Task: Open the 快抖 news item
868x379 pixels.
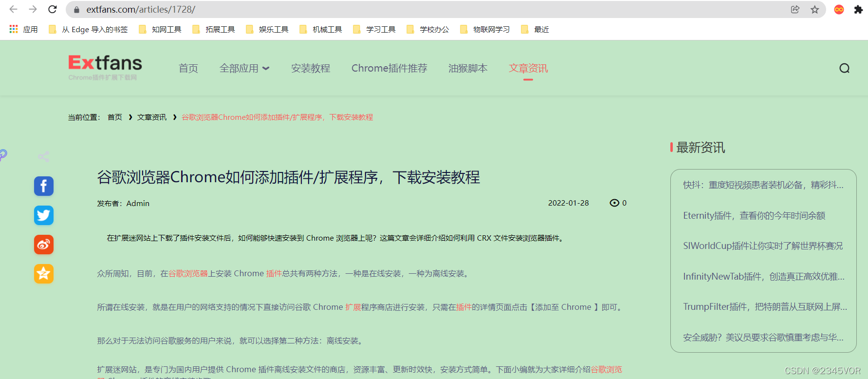Action: [763, 185]
